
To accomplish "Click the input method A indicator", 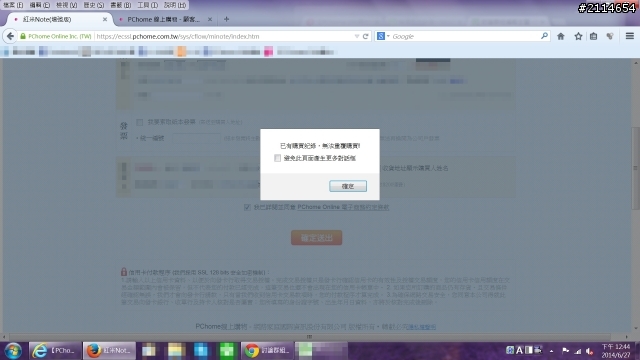I will point(519,350).
